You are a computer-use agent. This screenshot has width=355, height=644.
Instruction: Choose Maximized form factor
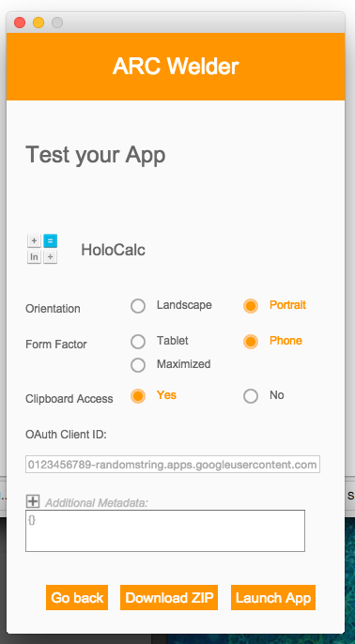(138, 364)
